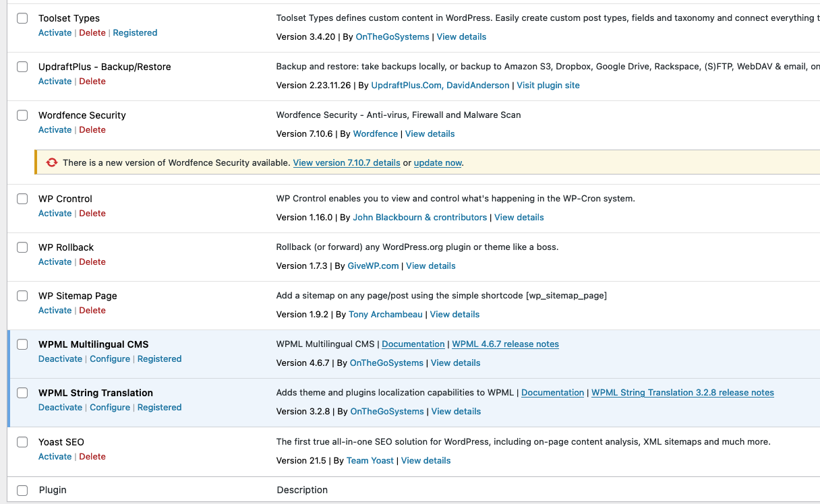Open the GiveWP.com author link
Image resolution: width=820 pixels, height=504 pixels.
[374, 265]
